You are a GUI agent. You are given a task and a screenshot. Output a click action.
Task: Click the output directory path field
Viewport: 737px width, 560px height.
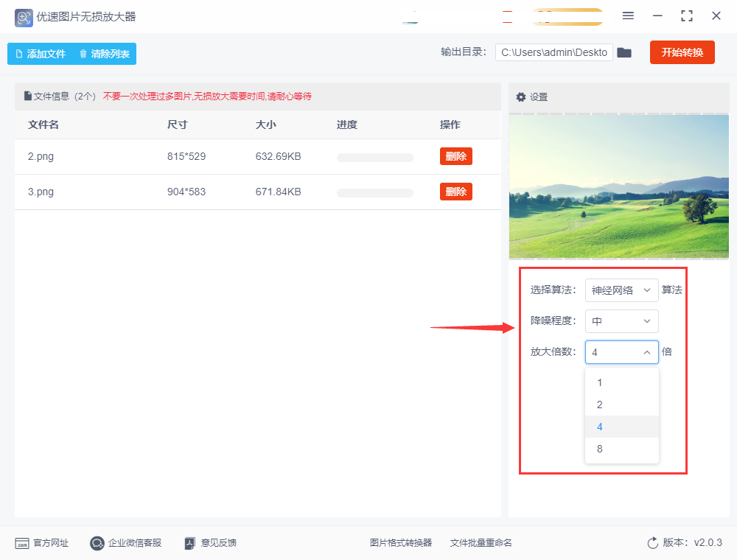553,52
